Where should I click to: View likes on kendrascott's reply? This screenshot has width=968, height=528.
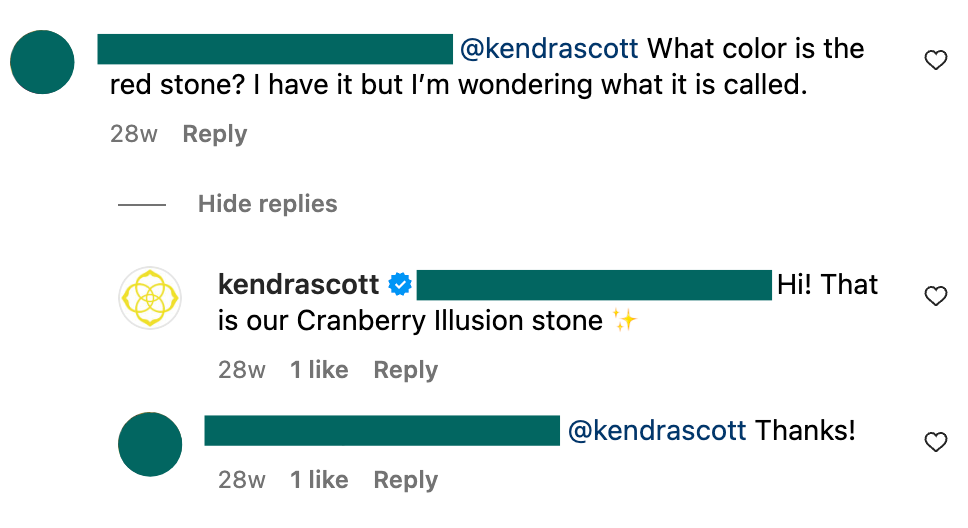pos(319,370)
